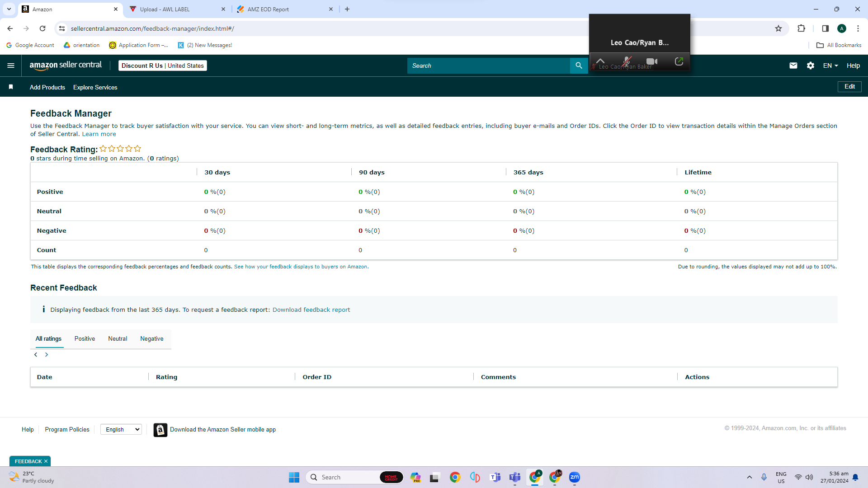Expand the Zoom overlay chevron
Screen dimensions: 868x488
click(600, 61)
